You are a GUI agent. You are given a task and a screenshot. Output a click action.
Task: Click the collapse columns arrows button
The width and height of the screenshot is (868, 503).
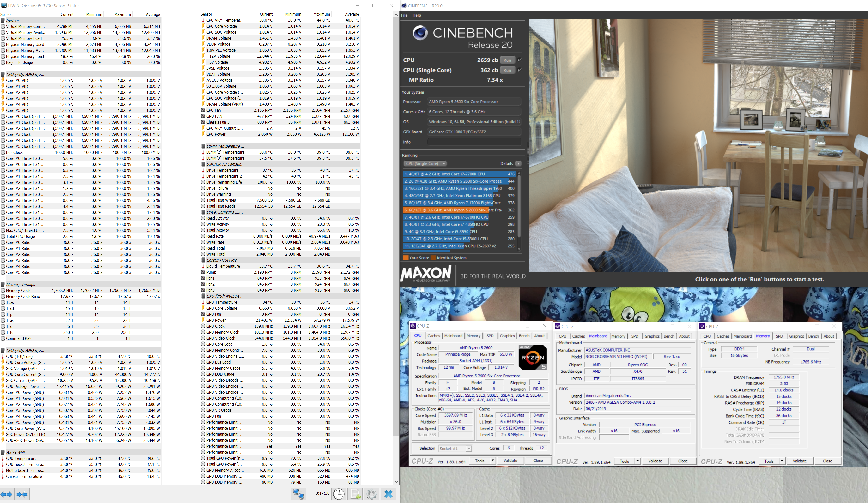tap(22, 494)
